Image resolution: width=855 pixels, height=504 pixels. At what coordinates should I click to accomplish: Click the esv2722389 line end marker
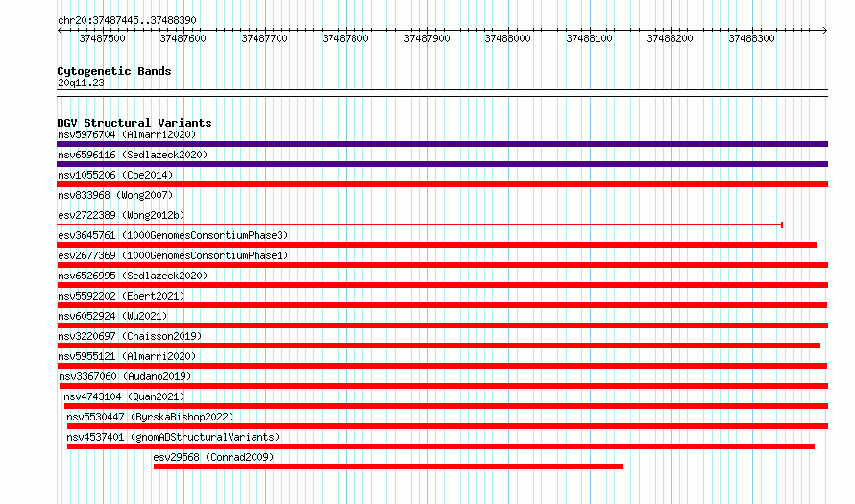tap(782, 225)
